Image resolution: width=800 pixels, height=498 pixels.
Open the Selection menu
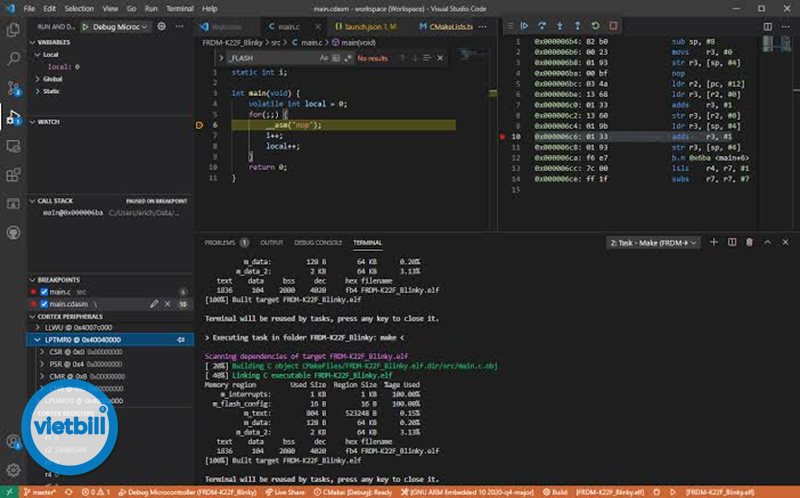pos(79,9)
